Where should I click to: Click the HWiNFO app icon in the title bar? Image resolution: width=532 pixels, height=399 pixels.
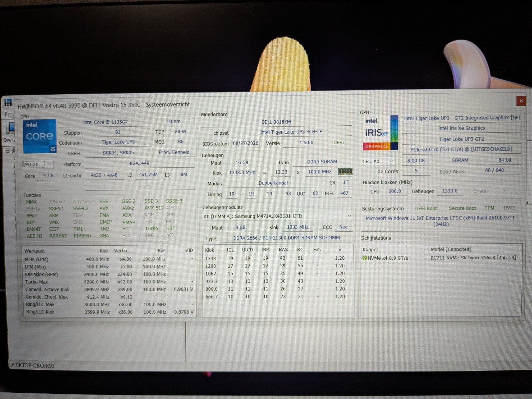[x=8, y=102]
